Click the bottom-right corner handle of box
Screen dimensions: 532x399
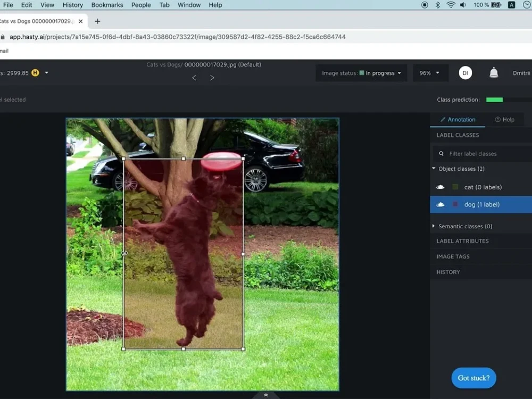click(x=243, y=349)
